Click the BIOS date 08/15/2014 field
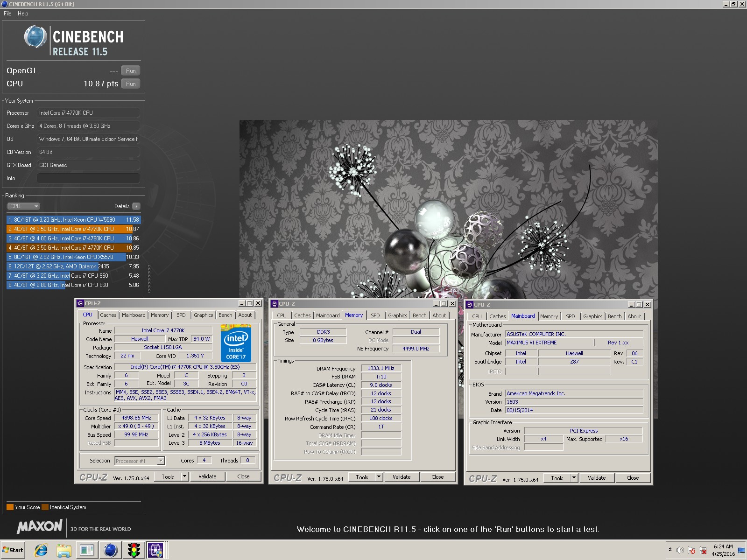 tap(574, 410)
